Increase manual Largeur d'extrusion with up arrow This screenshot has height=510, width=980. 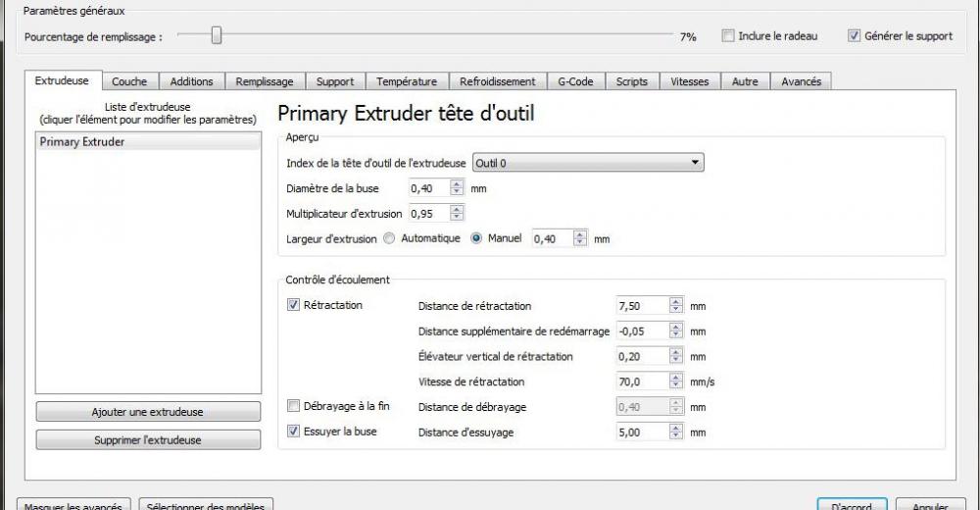(x=580, y=234)
